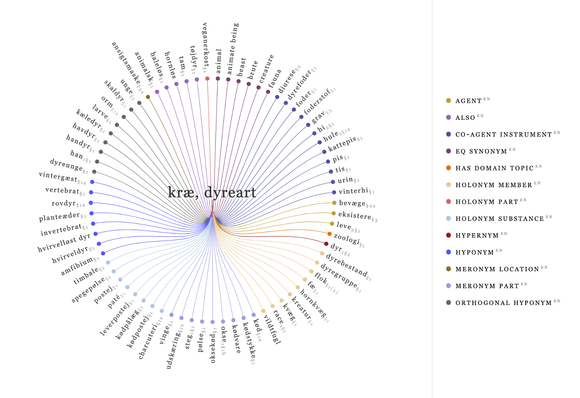Open the 'dyregruppe' word node
Viewport: 580px width, 398px height.
click(x=341, y=277)
